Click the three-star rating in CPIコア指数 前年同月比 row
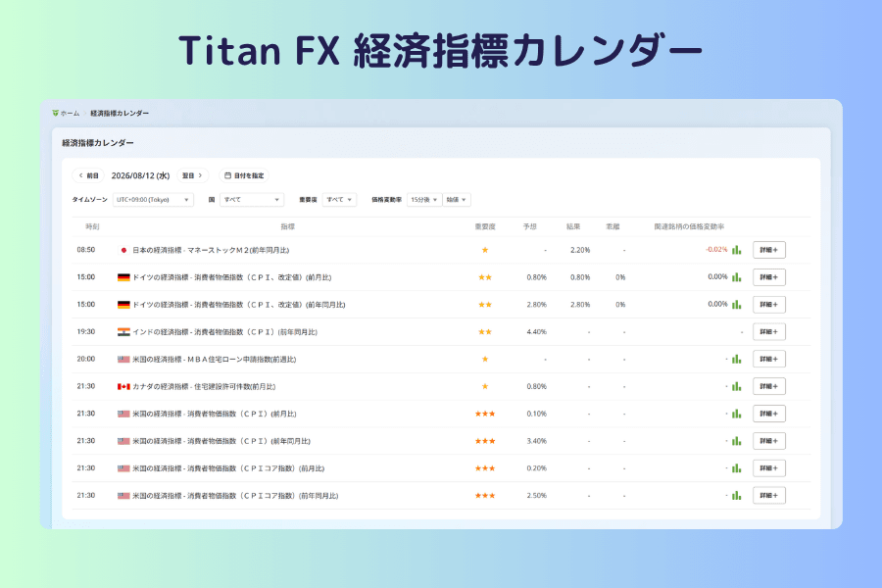This screenshot has width=882, height=588. tap(485, 496)
